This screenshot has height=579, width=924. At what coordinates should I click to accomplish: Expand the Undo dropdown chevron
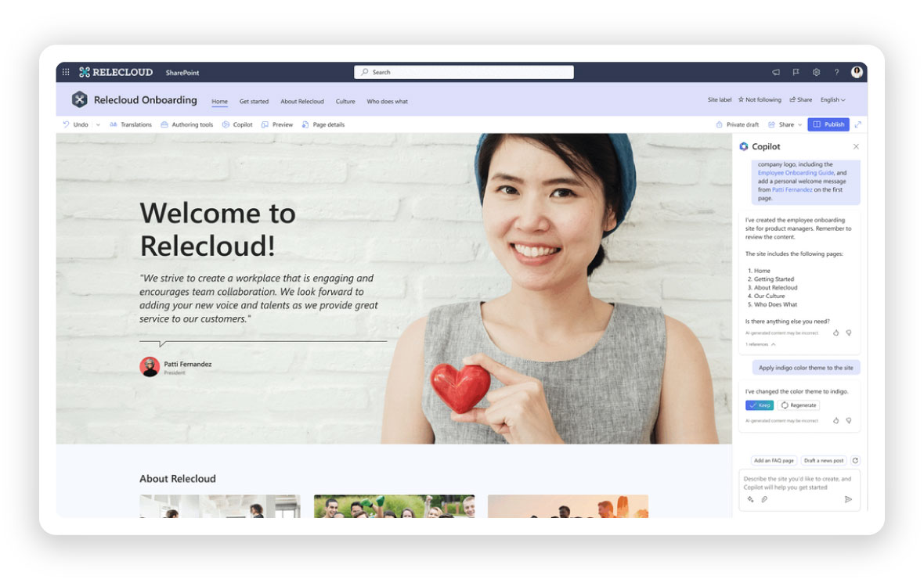pos(98,124)
